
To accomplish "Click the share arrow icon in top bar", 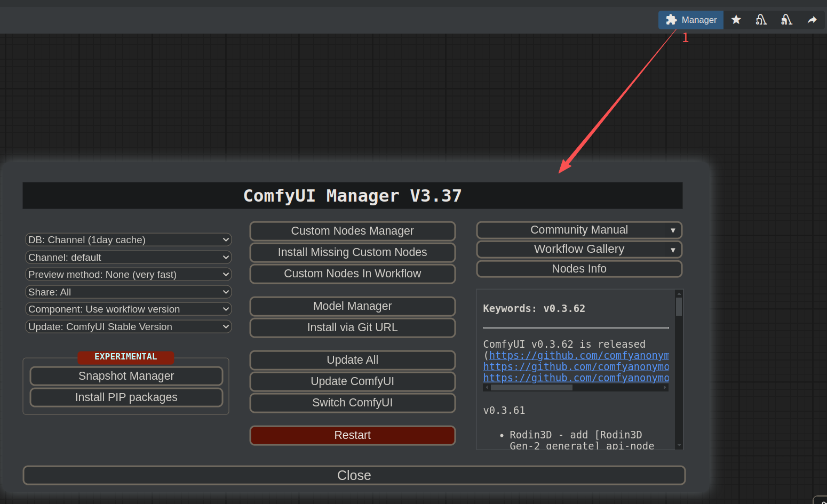I will [812, 20].
